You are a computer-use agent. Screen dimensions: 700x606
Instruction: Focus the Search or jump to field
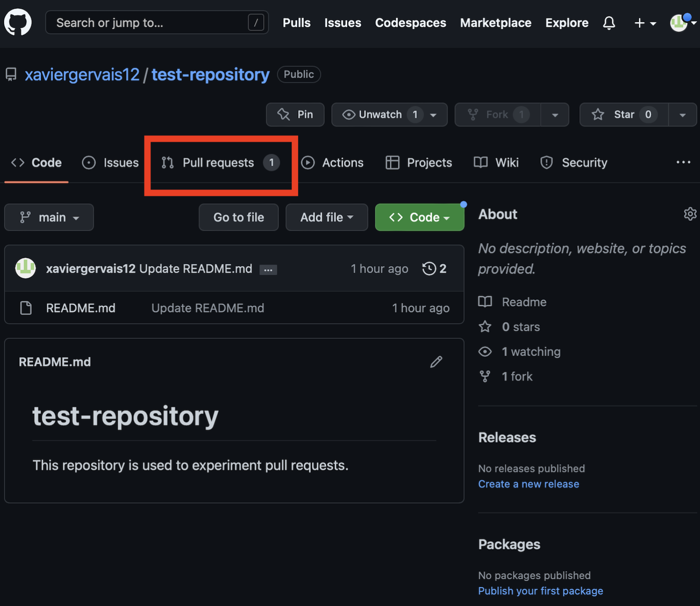coord(150,23)
